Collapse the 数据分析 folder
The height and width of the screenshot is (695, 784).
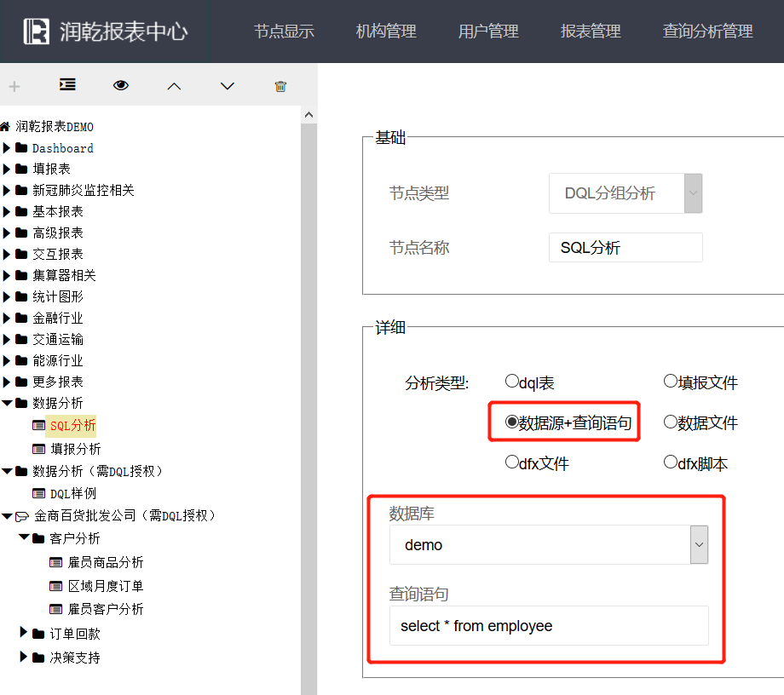tap(8, 403)
